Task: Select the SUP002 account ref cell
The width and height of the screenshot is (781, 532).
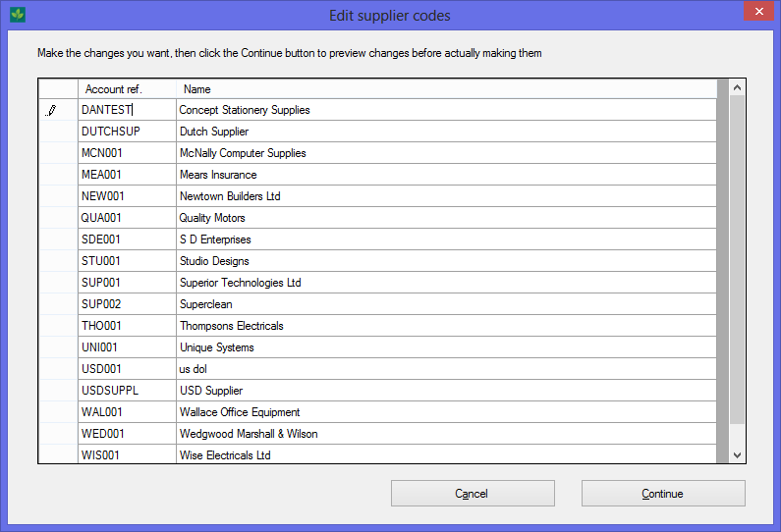Action: (x=127, y=304)
